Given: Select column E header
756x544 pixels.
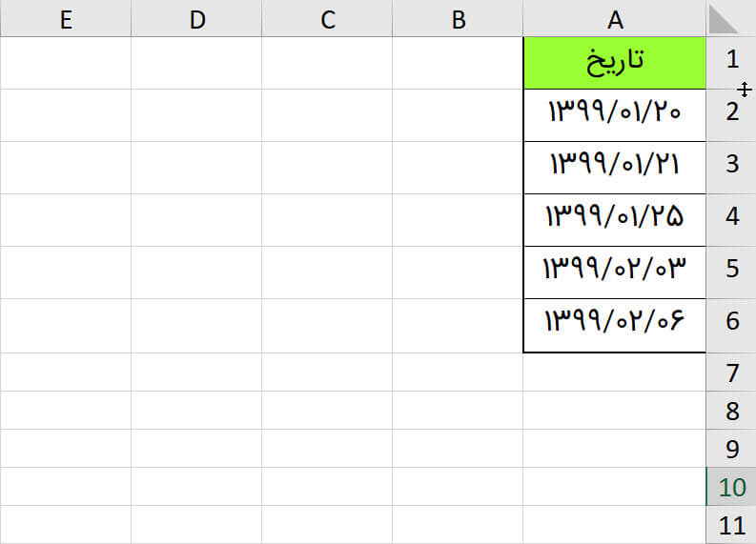Looking at the screenshot, I should [x=66, y=18].
